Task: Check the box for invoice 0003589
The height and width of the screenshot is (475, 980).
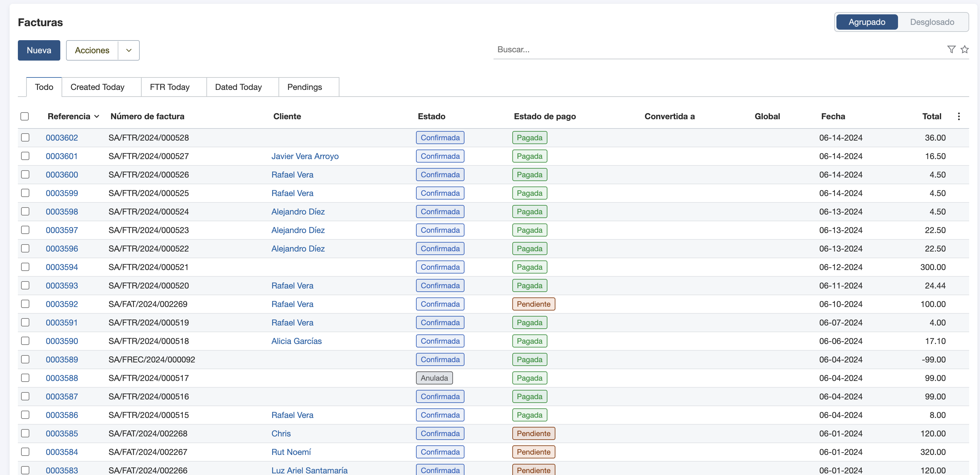Action: click(x=25, y=359)
